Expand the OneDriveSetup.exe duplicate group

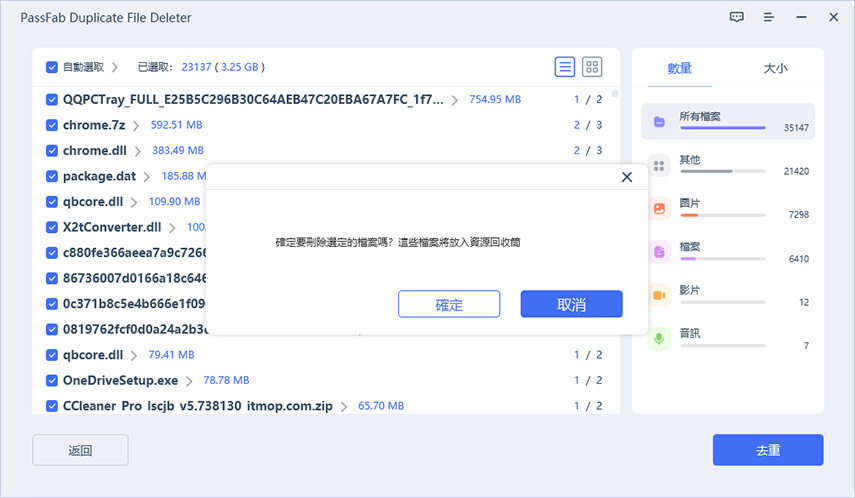[189, 381]
